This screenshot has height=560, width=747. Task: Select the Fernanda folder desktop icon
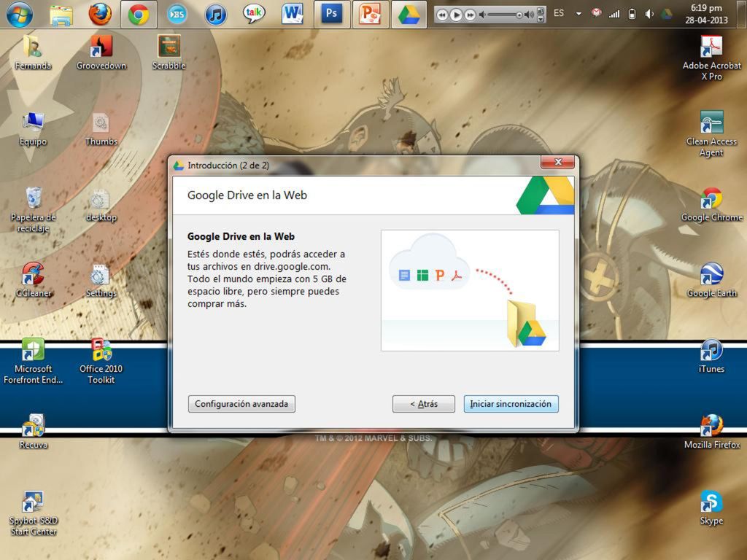pyautogui.click(x=33, y=52)
